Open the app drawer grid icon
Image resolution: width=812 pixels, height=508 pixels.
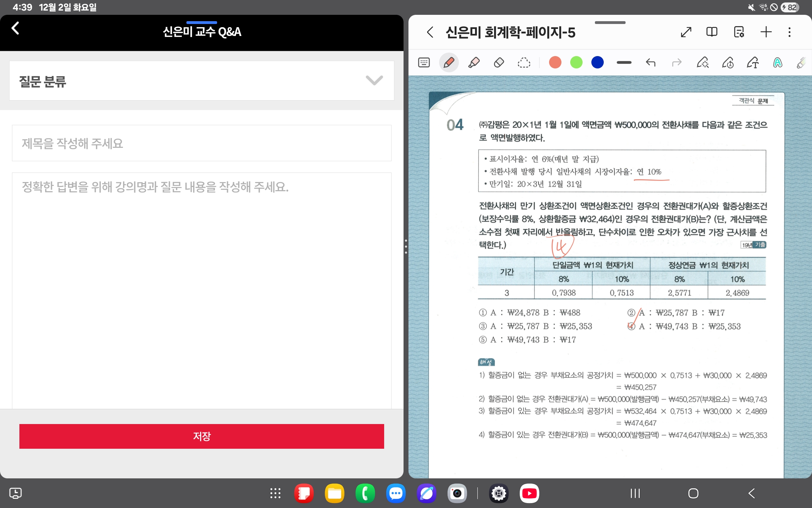pos(275,493)
